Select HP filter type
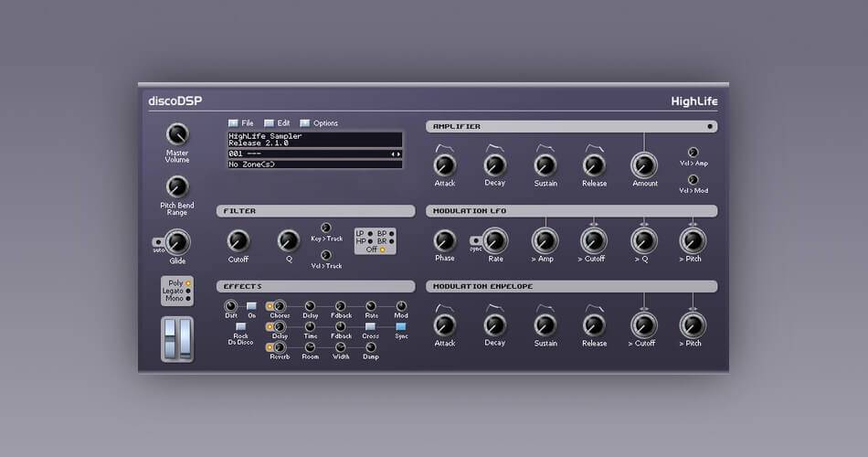This screenshot has height=457, width=868. pos(370,241)
